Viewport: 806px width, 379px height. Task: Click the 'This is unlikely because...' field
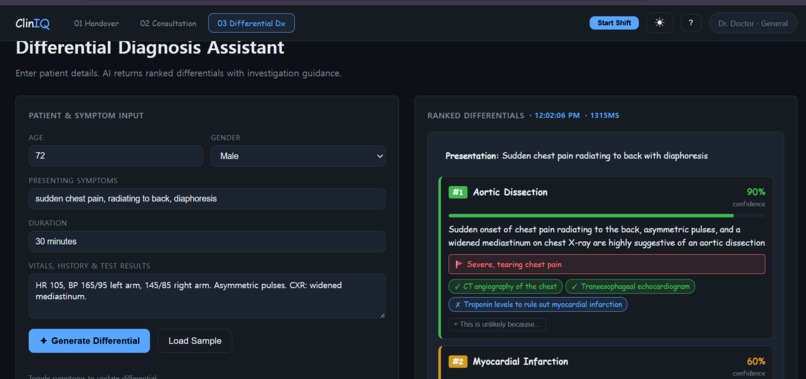click(497, 324)
